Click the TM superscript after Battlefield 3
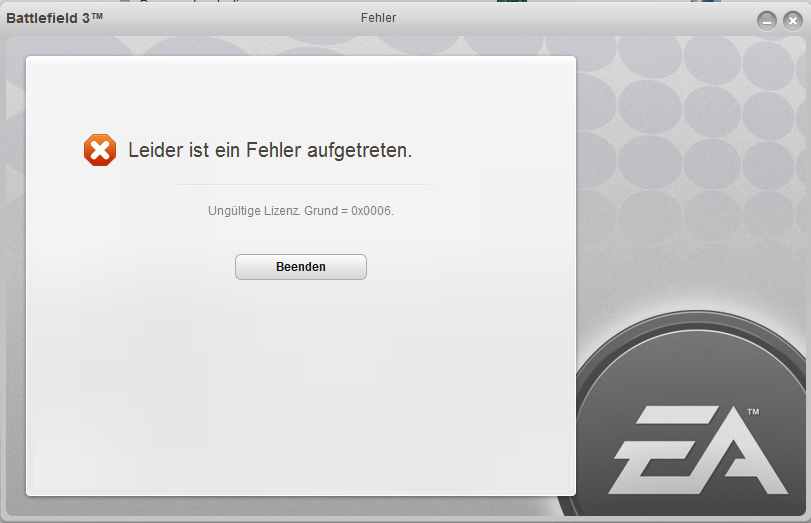Viewport: 811px width, 523px height. coord(97,16)
